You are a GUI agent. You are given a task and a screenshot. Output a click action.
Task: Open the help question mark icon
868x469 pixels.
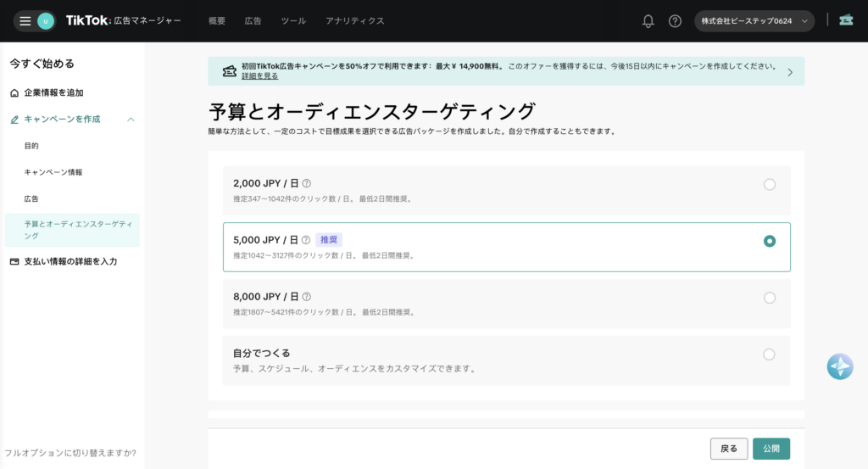tap(675, 21)
